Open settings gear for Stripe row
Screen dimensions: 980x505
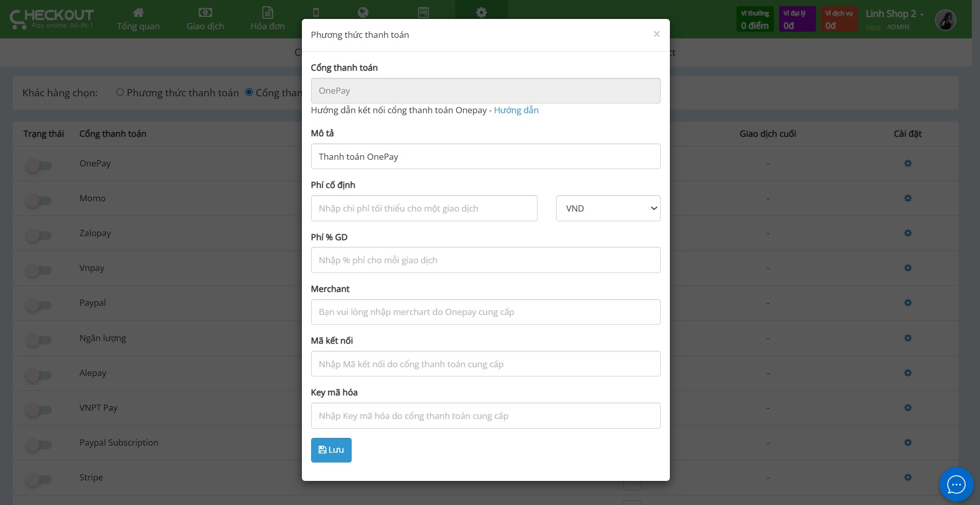click(908, 477)
